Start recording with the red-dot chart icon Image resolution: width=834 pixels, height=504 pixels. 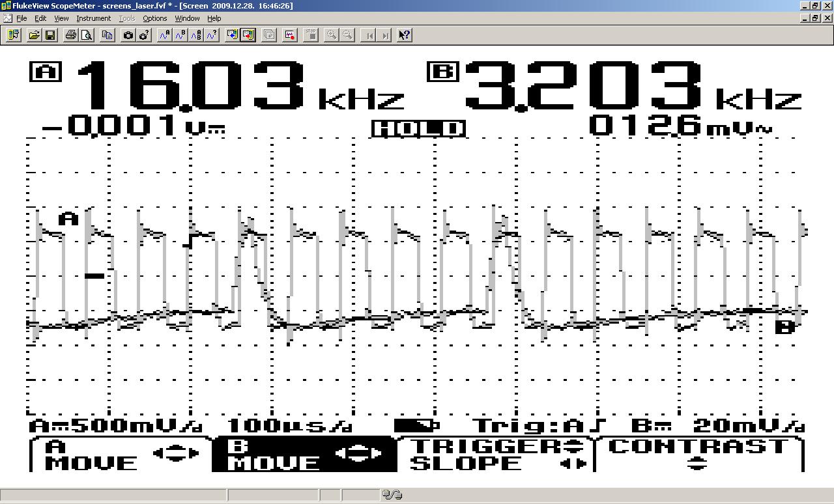(290, 35)
